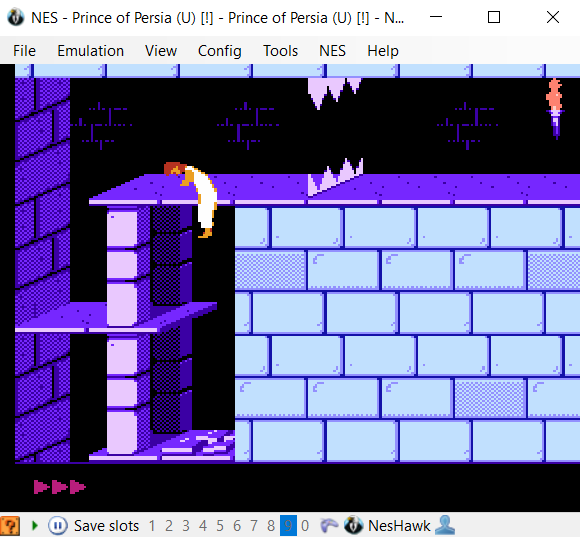Select save slot 3
The width and height of the screenshot is (580, 537).
click(186, 526)
